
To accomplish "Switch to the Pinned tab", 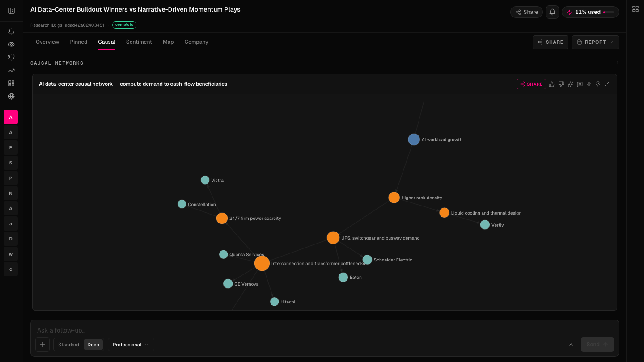I will 79,42.
